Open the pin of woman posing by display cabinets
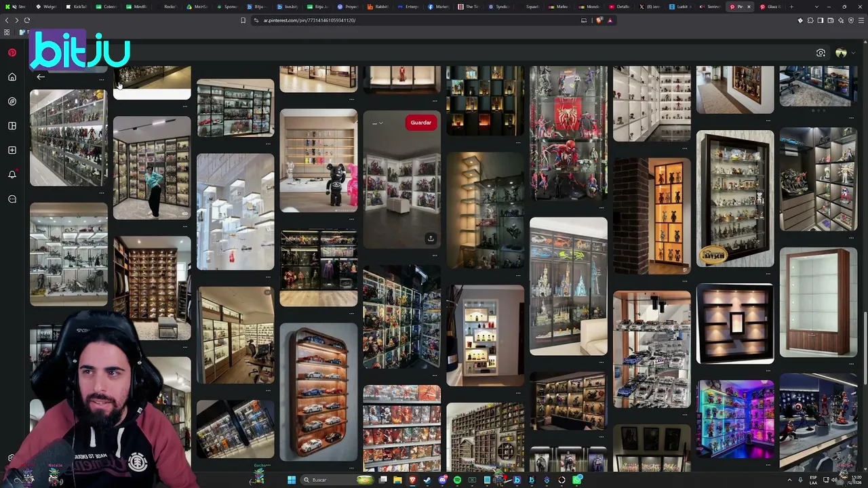This screenshot has height=488, width=868. click(152, 168)
